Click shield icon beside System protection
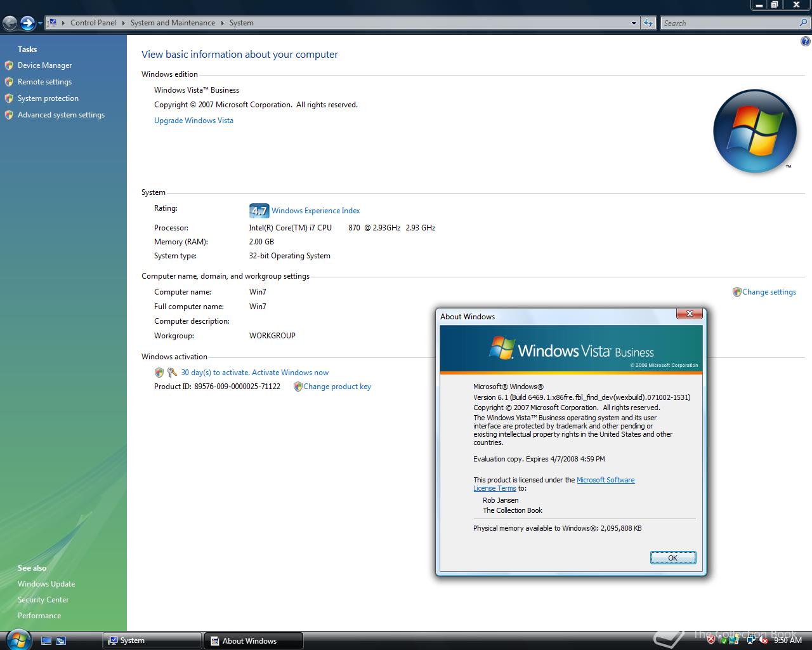Image resolution: width=812 pixels, height=650 pixels. (9, 98)
